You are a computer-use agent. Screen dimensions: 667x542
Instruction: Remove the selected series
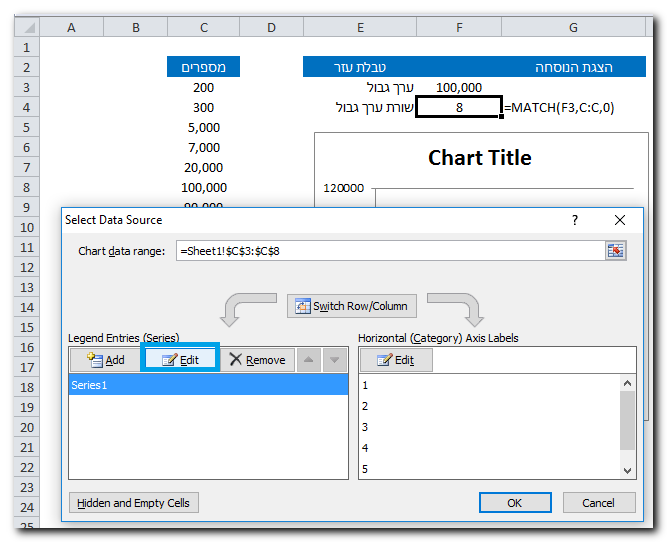[257, 360]
